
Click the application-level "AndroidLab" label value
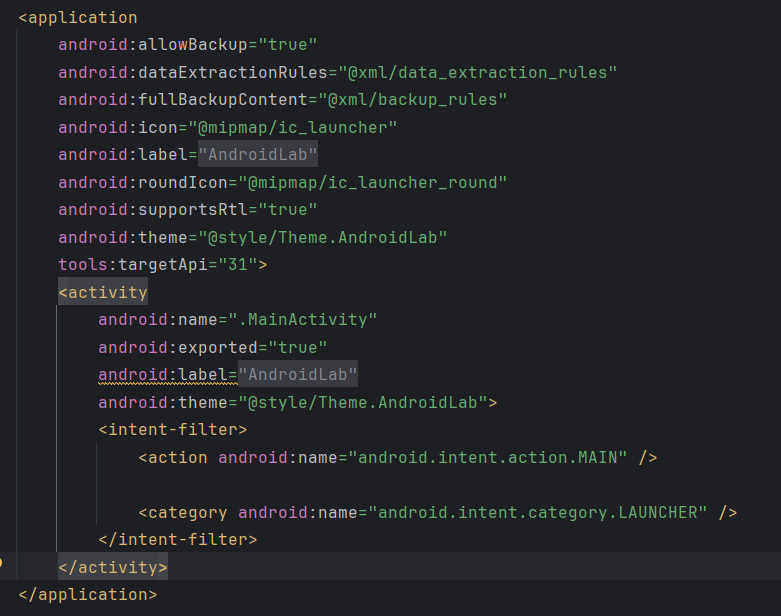point(258,154)
